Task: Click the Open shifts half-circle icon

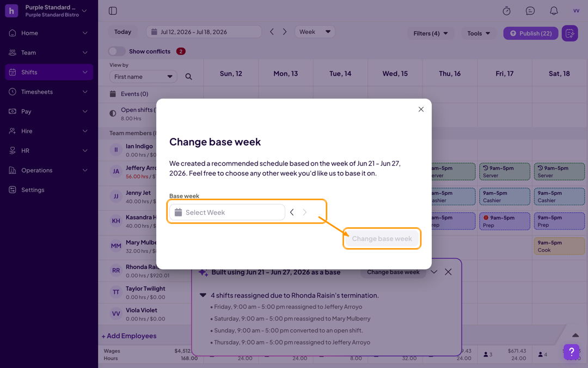Action: [113, 113]
